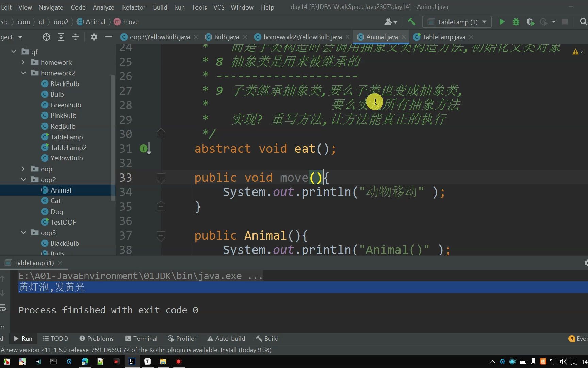588x368 pixels.
Task: Hide the project tool window
Action: 109,37
